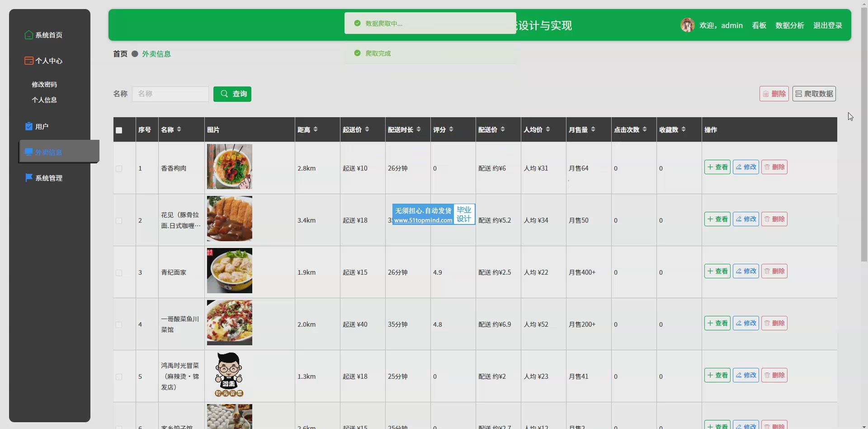The height and width of the screenshot is (429, 868).
Task: Click the trash icon on top 删除 button
Action: point(766,94)
